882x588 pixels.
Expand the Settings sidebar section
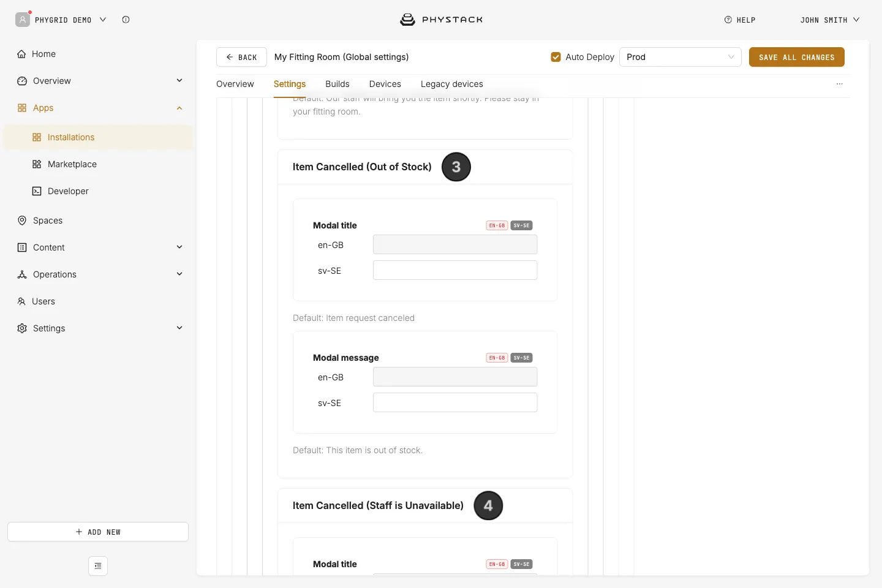(x=179, y=328)
